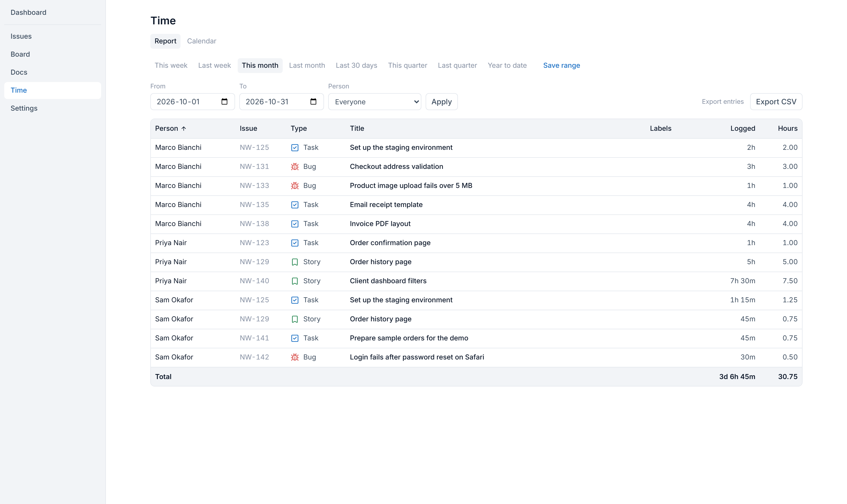Click the Story icon on Priya Nair's NW-129 row

pyautogui.click(x=295, y=262)
